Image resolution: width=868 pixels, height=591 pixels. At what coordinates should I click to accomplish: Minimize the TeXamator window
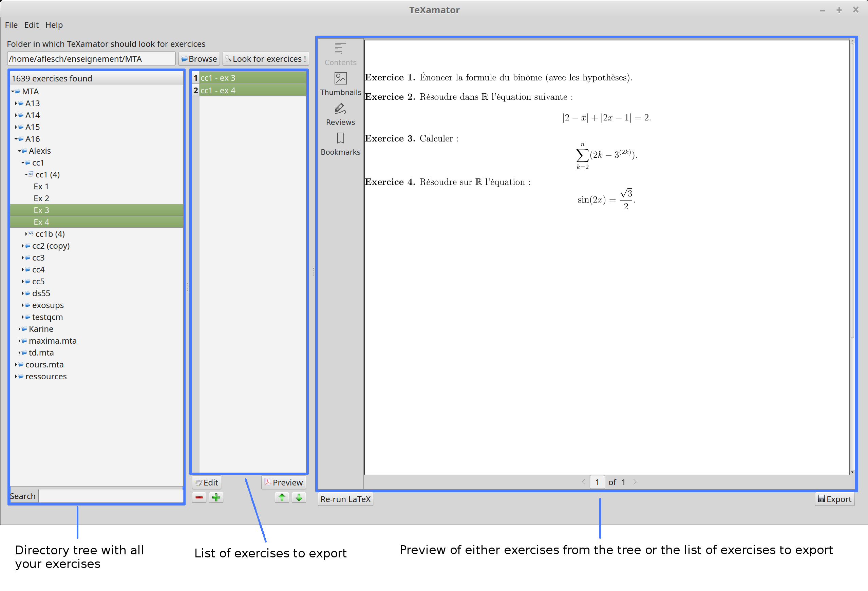pos(823,10)
